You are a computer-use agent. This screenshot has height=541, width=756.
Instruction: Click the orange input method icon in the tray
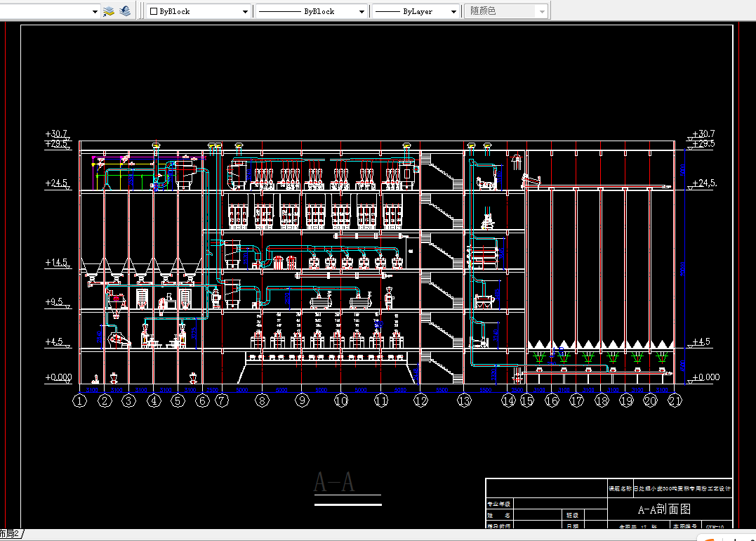(709, 539)
